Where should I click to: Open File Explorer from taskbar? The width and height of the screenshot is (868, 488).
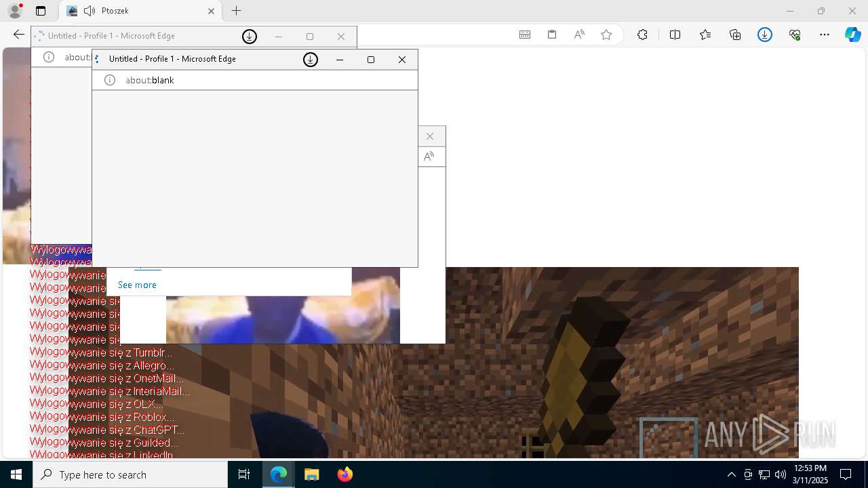coord(311,474)
